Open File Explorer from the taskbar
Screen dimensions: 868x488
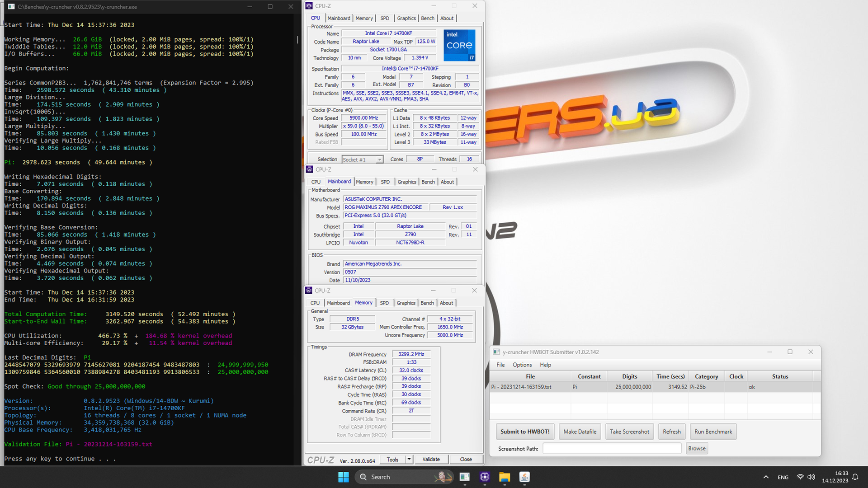(505, 477)
